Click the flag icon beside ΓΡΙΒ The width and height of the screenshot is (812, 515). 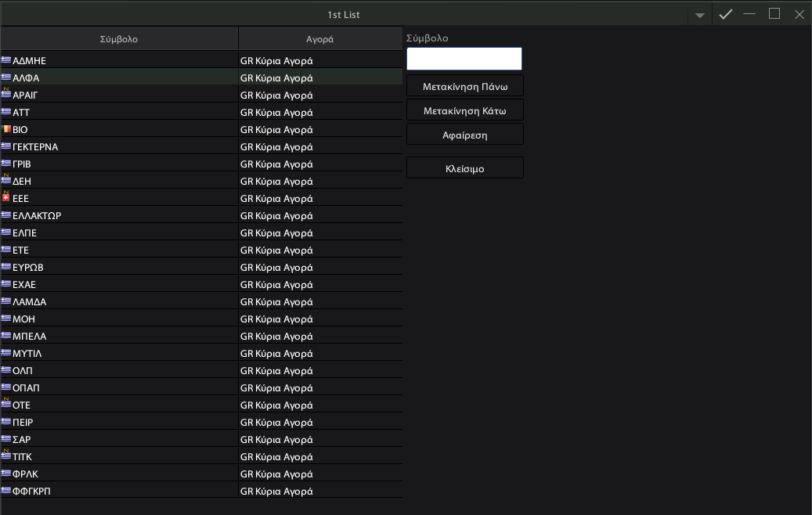6,163
